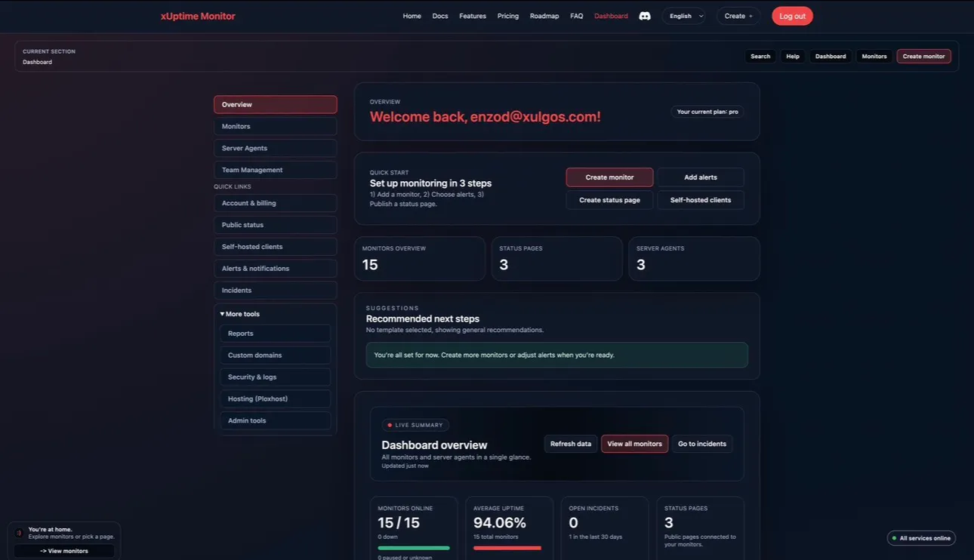Open Account & billing quick link
The image size is (974, 560).
pos(276,204)
